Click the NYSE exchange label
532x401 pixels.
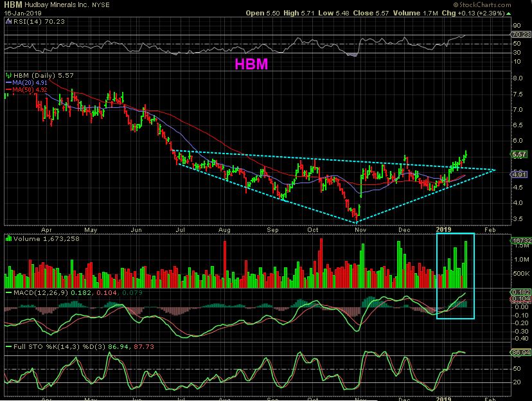(101, 5)
